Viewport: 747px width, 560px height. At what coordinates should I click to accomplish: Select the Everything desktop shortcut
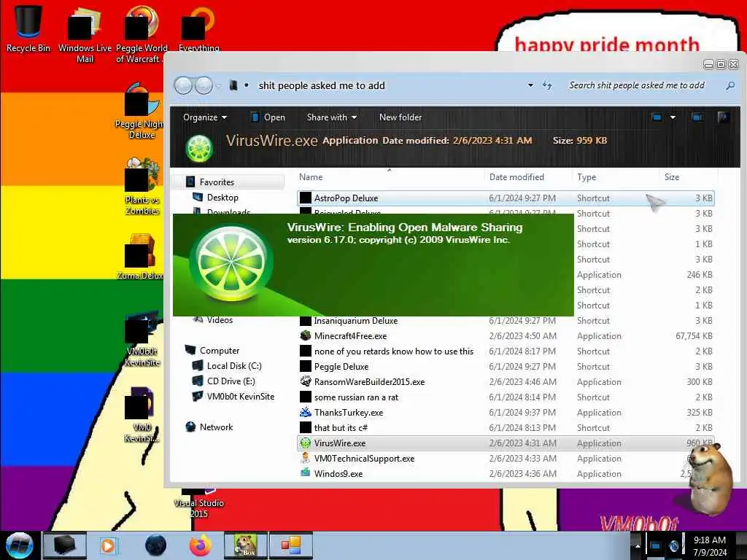[x=198, y=28]
